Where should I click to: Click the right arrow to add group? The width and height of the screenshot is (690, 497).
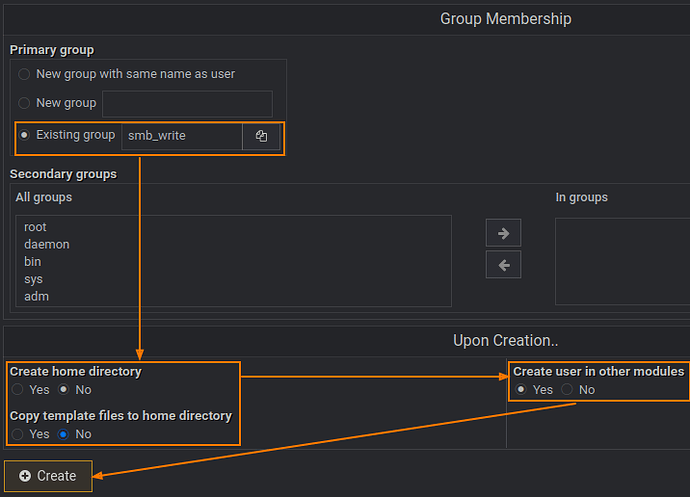(503, 233)
